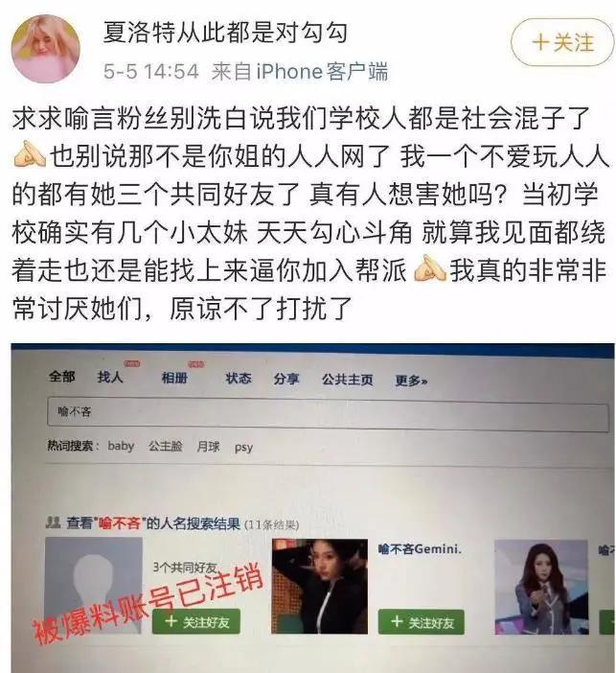Click 关注好友 under 喻不吝Gemini.
Screen dimensions: 616x673
[422, 622]
